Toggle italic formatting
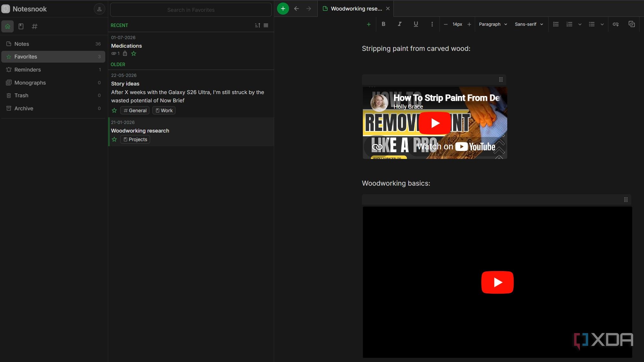 (x=399, y=24)
